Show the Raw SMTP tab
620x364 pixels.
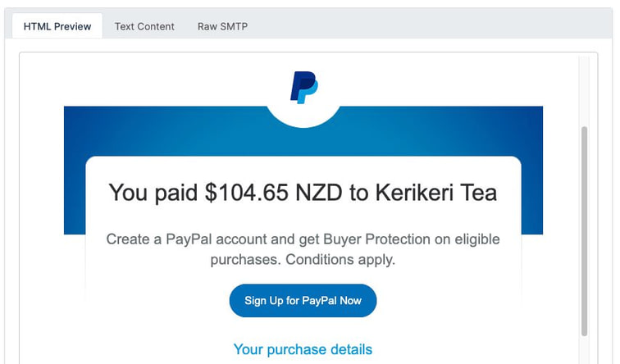coord(222,26)
